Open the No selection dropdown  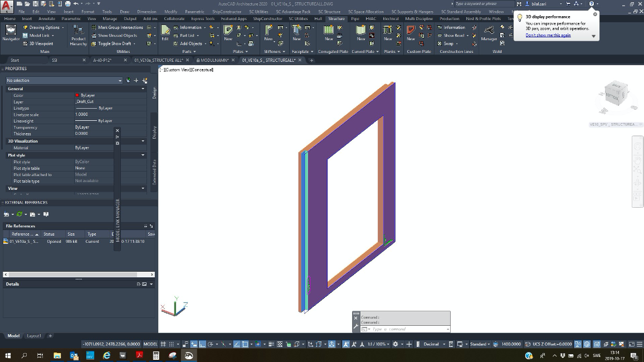coord(64,80)
